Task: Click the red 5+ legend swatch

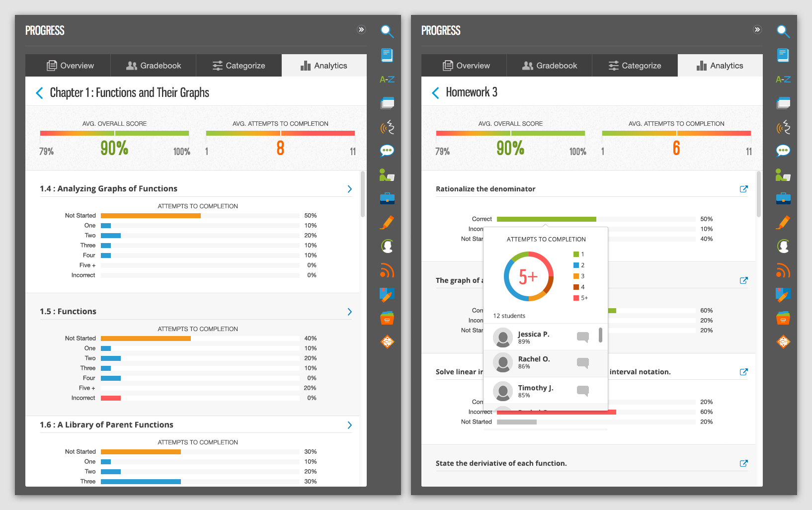Action: (576, 298)
